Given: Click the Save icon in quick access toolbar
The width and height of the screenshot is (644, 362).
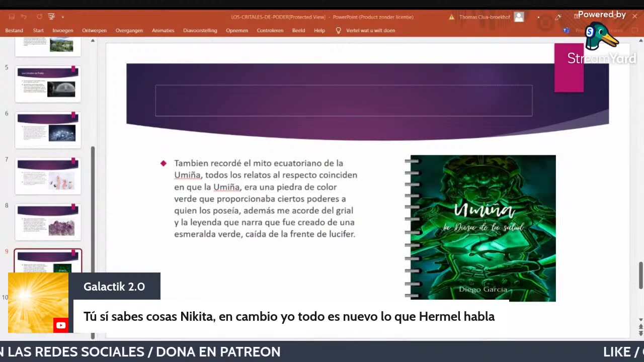Looking at the screenshot, I should coord(12,17).
